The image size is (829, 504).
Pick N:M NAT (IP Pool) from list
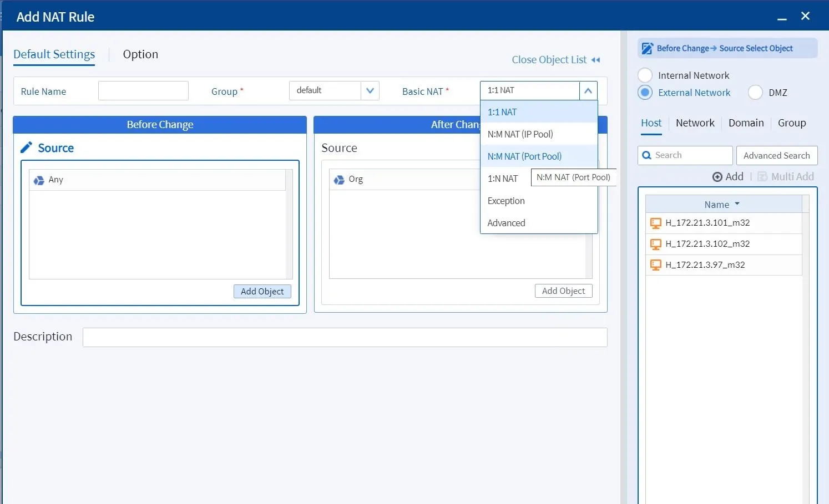pos(520,134)
